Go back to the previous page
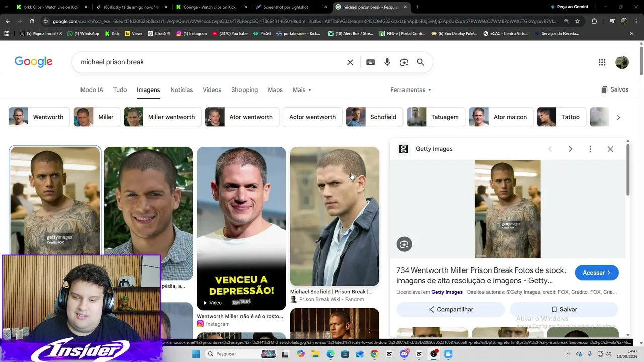644x362 pixels. pos(8,21)
